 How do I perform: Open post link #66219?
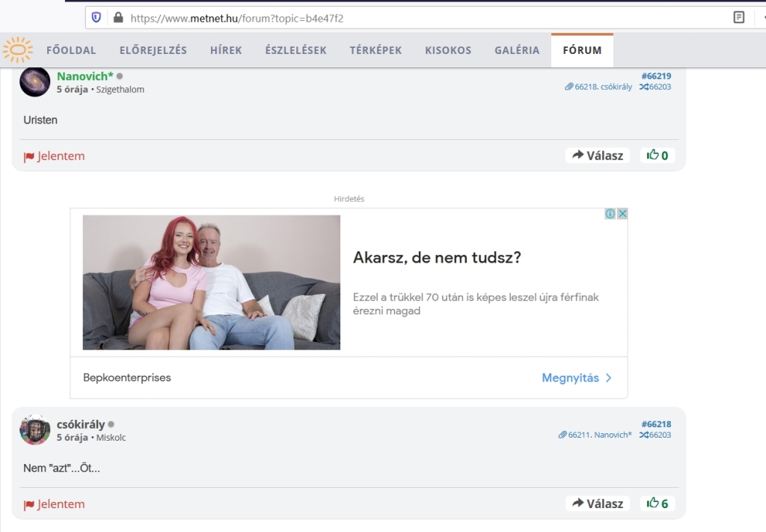656,76
